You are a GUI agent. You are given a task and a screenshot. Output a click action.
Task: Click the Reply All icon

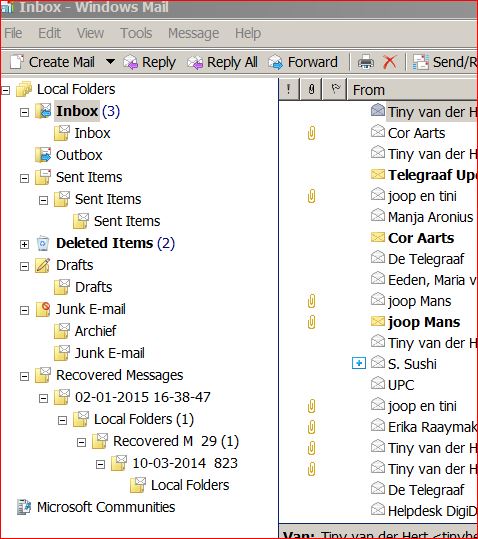pos(195,63)
